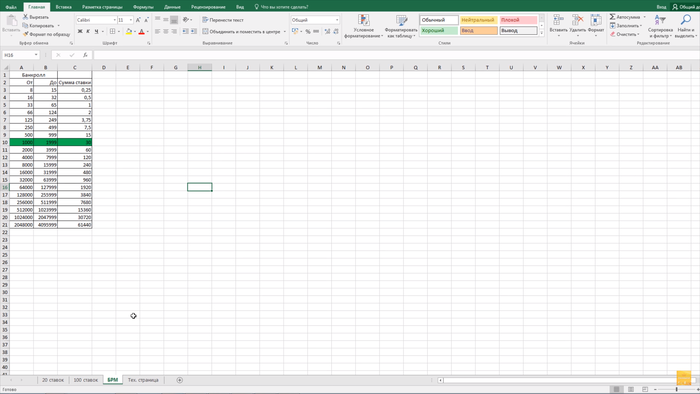The image size is (700, 394).
Task: Click the Cut (Вырезать) scissors icon
Action: [x=25, y=17]
